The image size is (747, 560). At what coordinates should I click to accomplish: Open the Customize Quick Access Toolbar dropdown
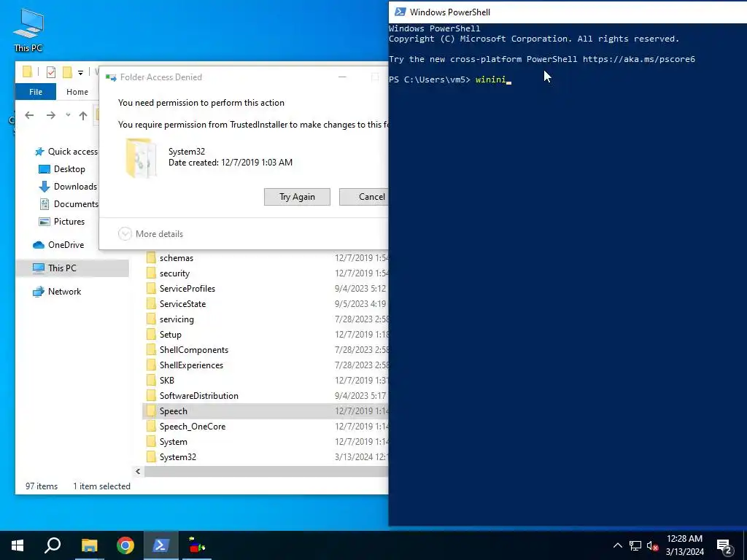[x=80, y=73]
